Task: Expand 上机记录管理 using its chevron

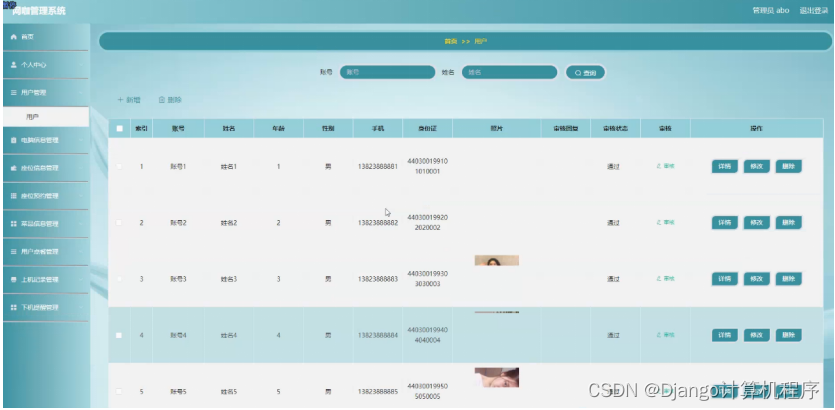Action: [x=81, y=280]
